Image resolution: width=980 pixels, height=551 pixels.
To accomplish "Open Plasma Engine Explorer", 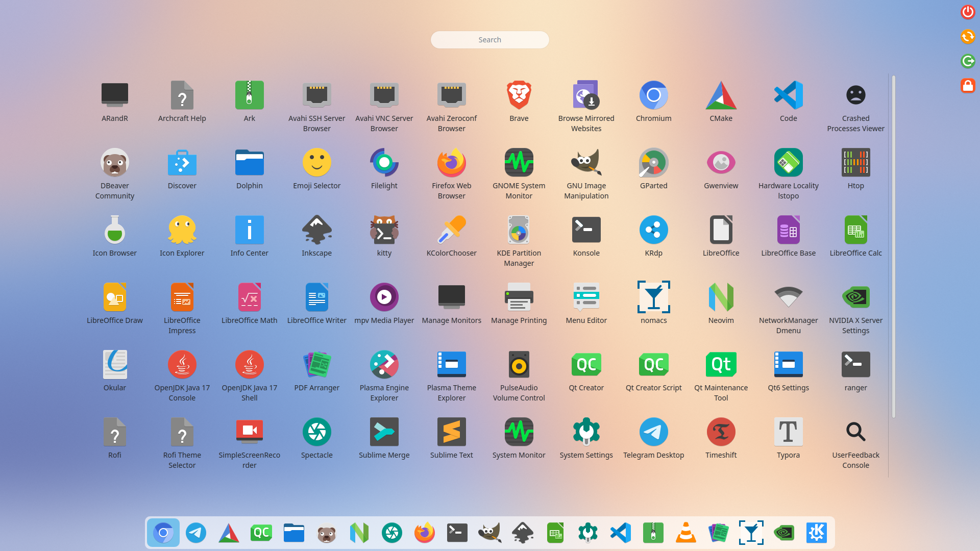I will pos(384,375).
